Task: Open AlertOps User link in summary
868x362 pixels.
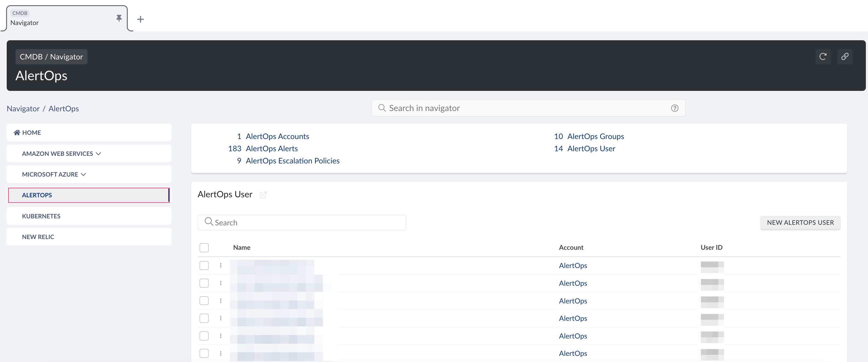Action: pos(591,149)
